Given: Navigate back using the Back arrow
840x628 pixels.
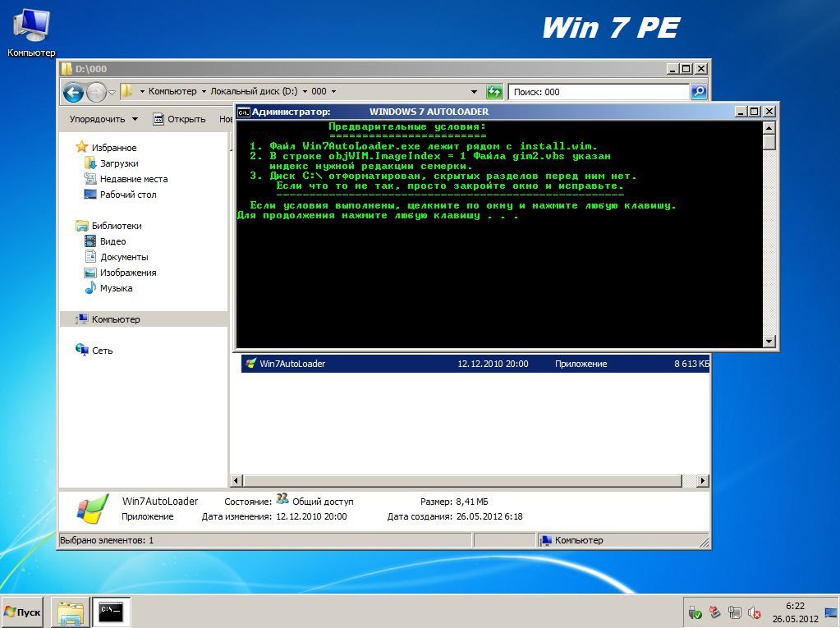Looking at the screenshot, I should click(x=73, y=91).
